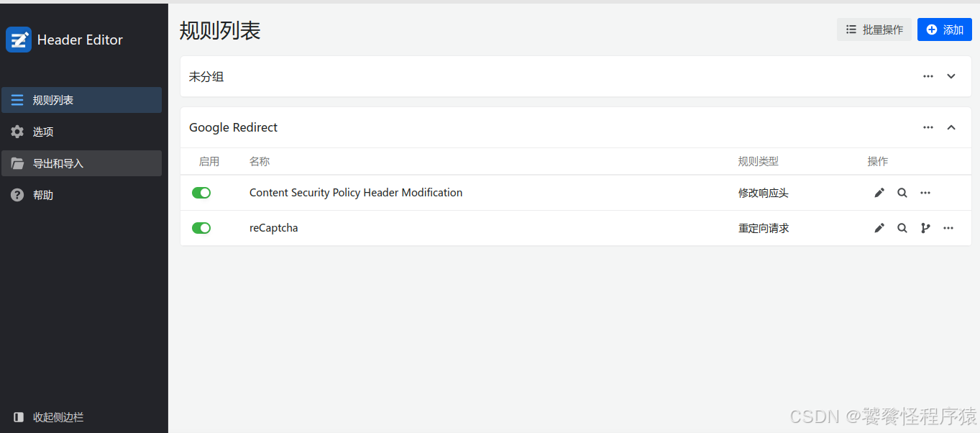
Task: Click the reCaptcha rule magnifier icon
Action: [902, 228]
